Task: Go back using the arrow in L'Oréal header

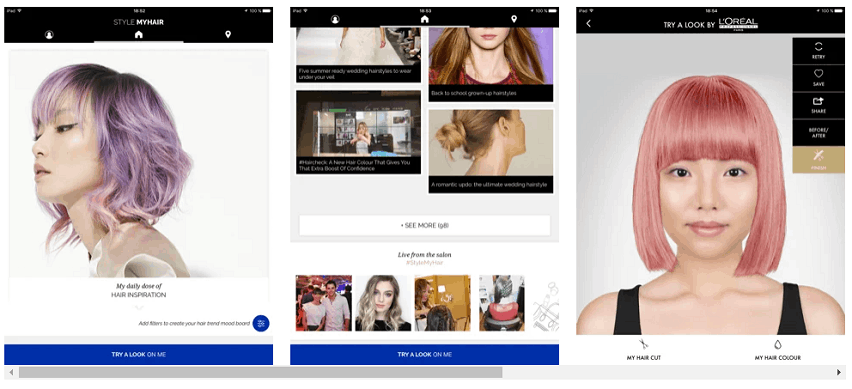Action: click(588, 24)
